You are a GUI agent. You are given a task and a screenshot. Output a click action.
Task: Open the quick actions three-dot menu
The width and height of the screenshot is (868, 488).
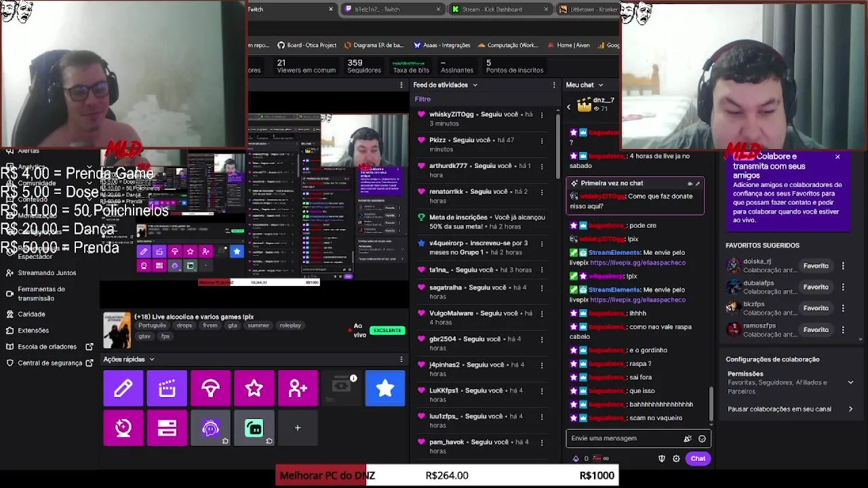click(401, 359)
